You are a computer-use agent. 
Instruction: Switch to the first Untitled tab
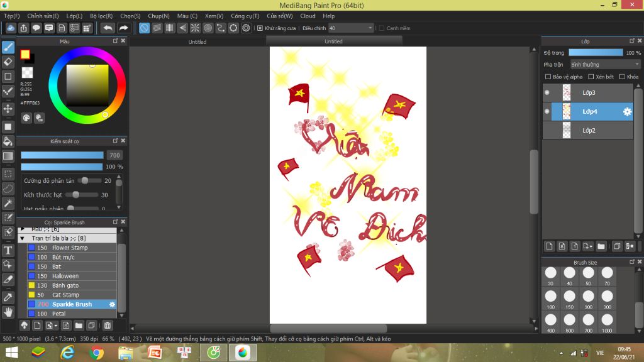coord(197,42)
